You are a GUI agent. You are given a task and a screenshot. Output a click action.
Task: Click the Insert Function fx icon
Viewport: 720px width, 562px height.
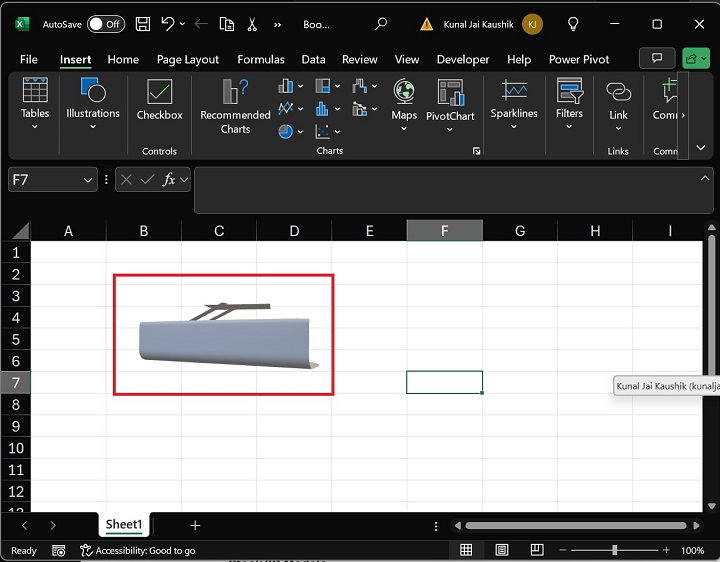169,179
